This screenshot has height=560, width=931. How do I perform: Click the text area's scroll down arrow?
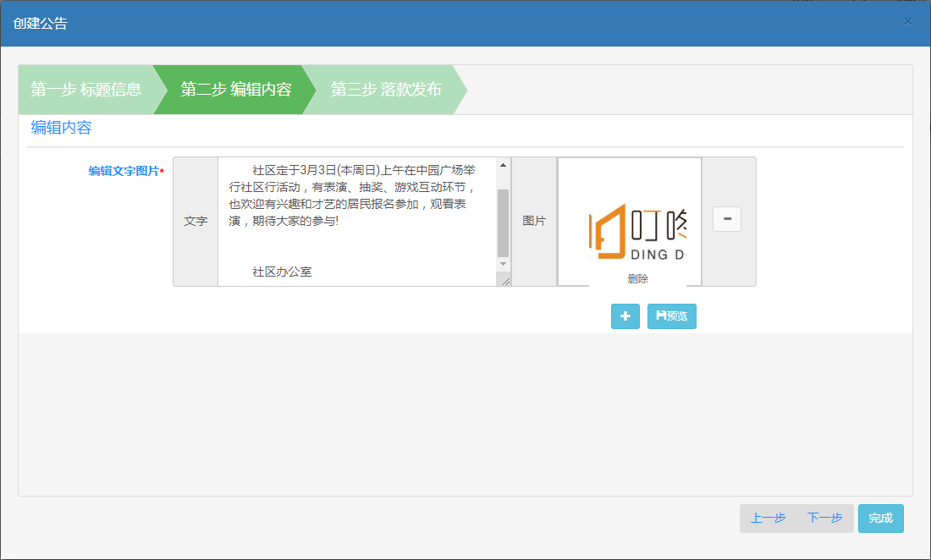pyautogui.click(x=503, y=265)
